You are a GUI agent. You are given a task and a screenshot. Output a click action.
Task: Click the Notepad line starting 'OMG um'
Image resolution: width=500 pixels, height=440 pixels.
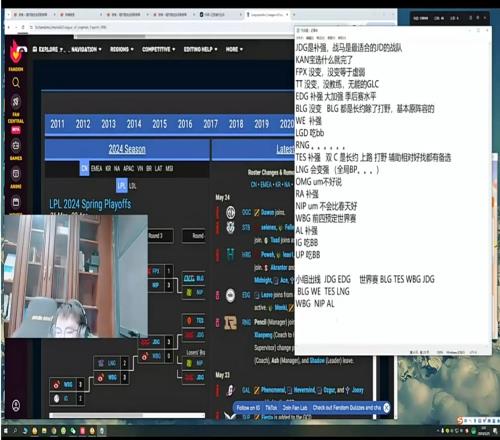tap(319, 182)
